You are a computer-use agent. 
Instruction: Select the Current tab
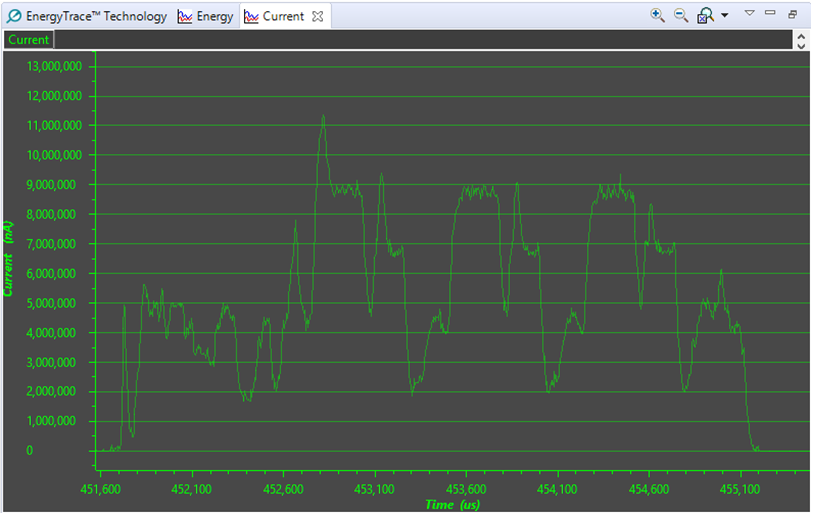click(x=282, y=16)
